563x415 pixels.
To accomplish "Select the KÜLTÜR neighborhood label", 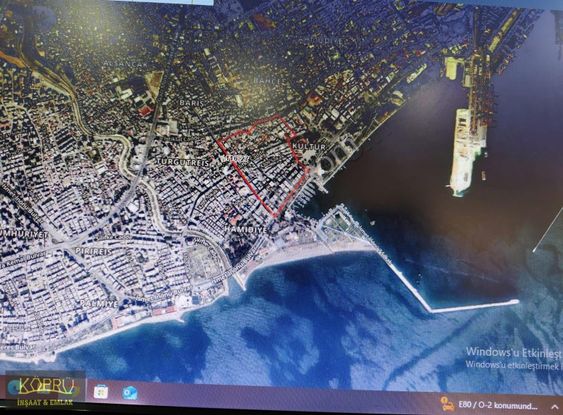I will (x=308, y=147).
